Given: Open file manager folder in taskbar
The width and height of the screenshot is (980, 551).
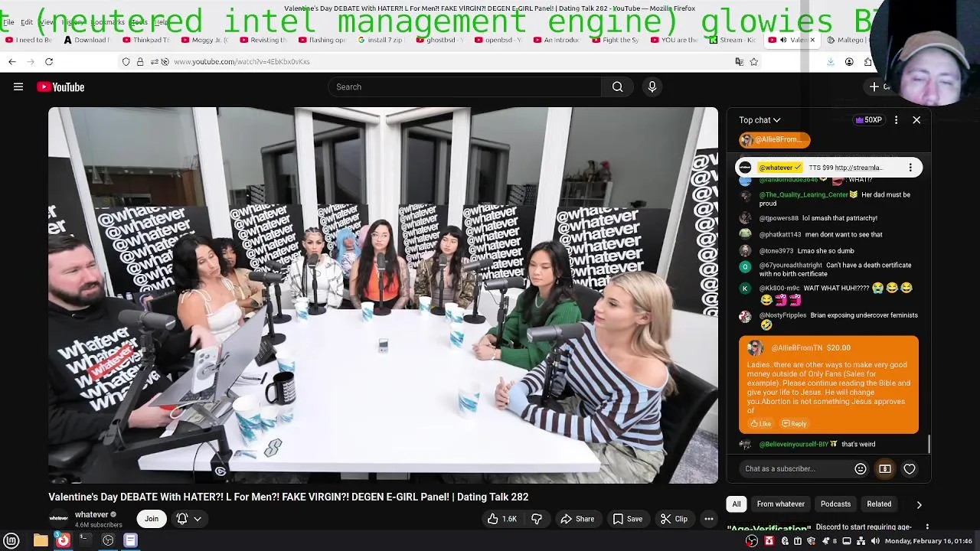Looking at the screenshot, I should [41, 540].
